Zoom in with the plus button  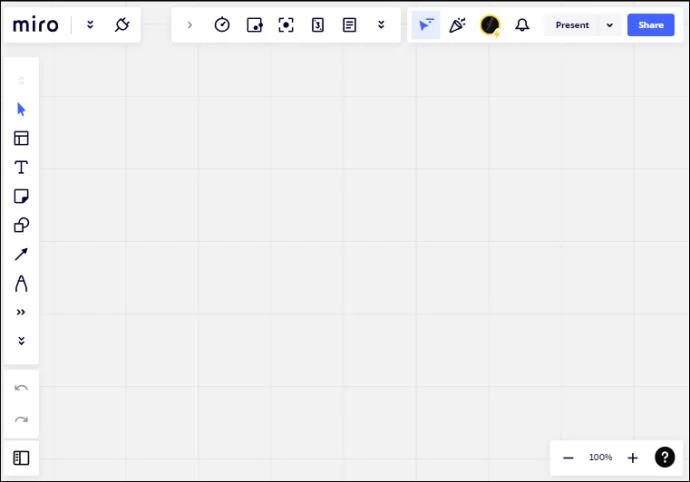(x=632, y=457)
